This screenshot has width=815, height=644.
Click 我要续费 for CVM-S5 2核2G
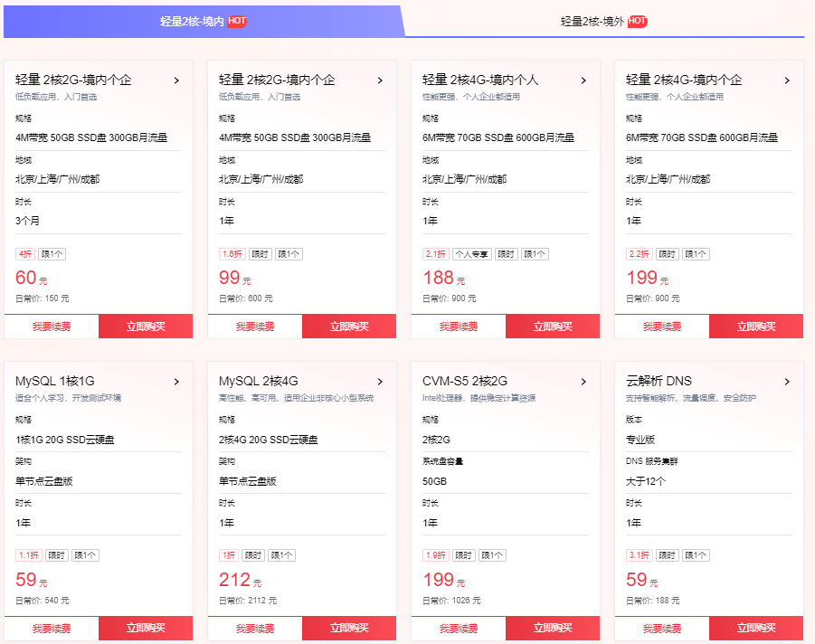point(459,629)
